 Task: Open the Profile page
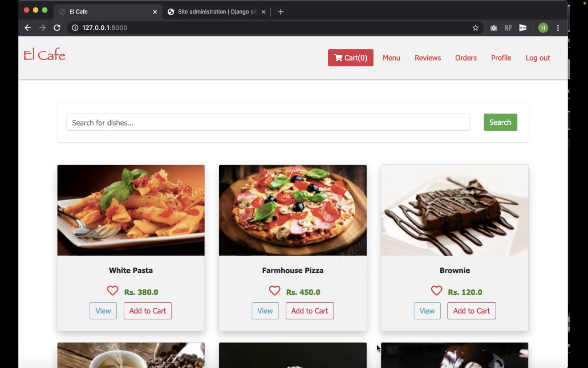pyautogui.click(x=501, y=58)
